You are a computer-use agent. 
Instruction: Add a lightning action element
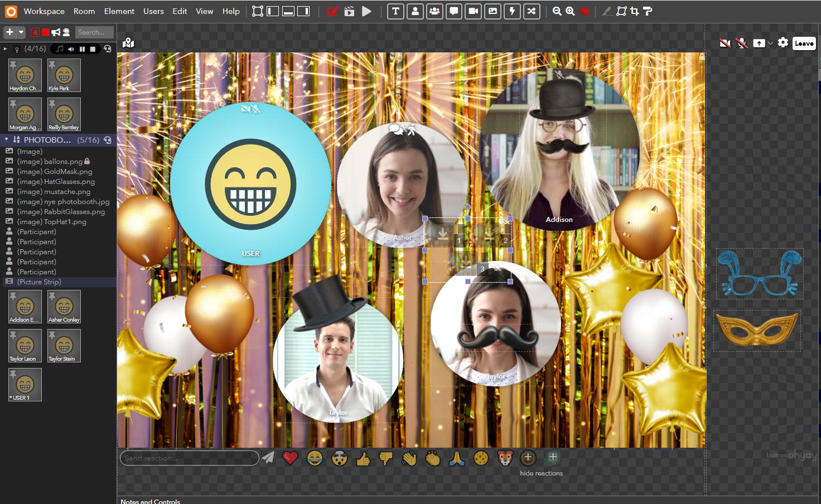tap(512, 11)
